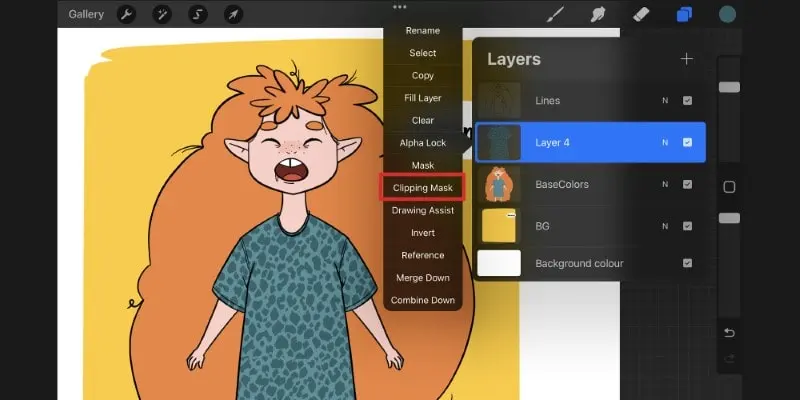This screenshot has width=800, height=400.
Task: Return to Gallery
Action: click(x=86, y=14)
